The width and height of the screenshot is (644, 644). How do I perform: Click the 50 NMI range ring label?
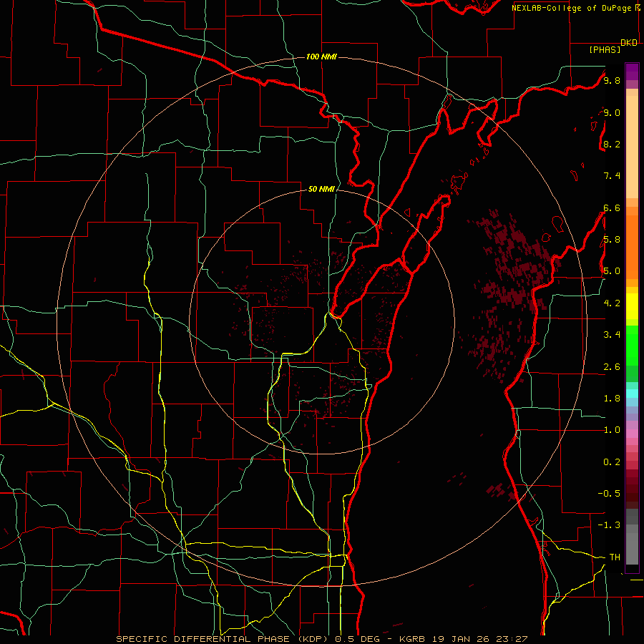pyautogui.click(x=321, y=189)
